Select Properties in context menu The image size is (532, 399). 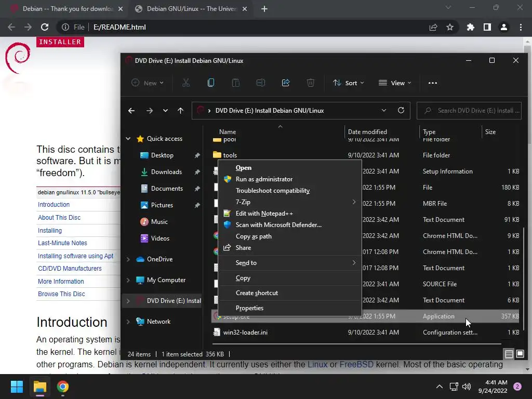(x=290, y=308)
